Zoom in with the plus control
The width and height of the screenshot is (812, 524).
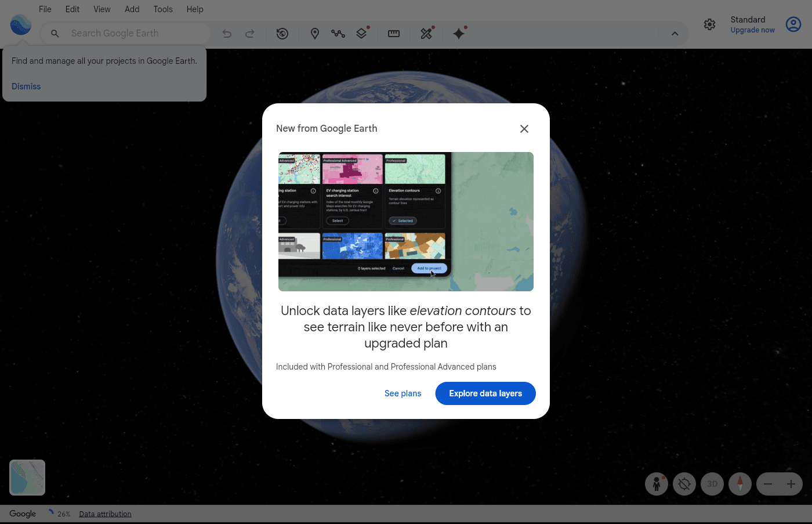790,483
